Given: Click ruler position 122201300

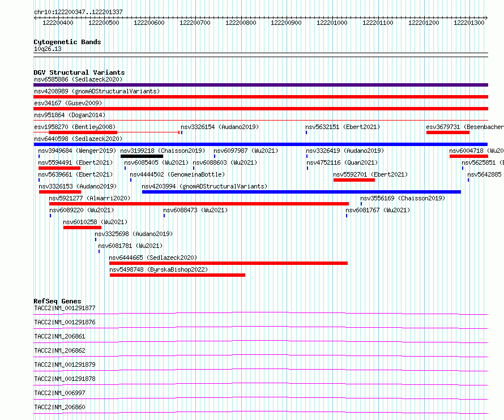Looking at the screenshot, I should tap(469, 23).
